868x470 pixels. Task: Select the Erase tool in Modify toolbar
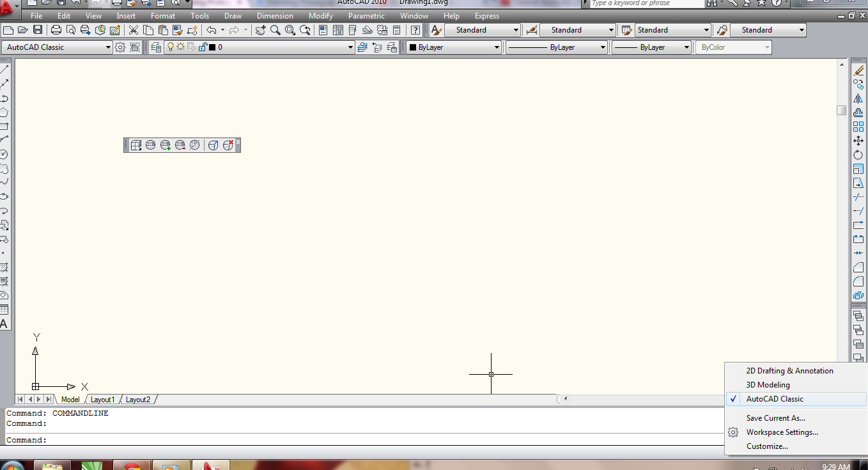(858, 70)
